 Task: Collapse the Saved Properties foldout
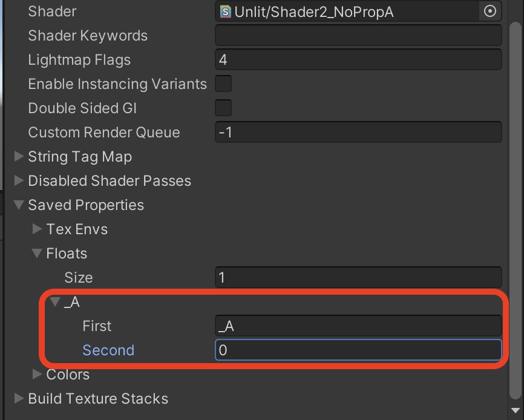(x=19, y=205)
